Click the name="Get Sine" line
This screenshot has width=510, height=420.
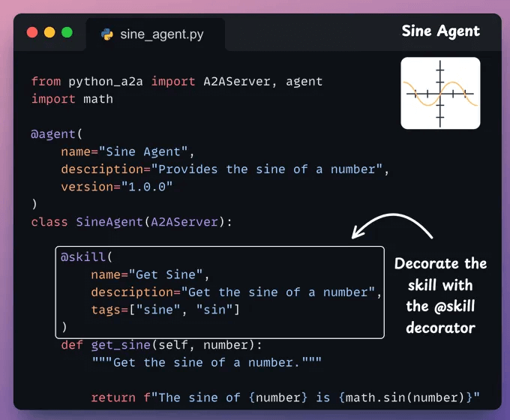[x=150, y=274]
